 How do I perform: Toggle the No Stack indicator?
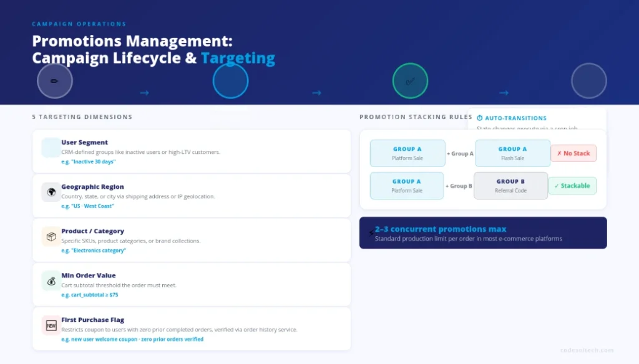573,153
